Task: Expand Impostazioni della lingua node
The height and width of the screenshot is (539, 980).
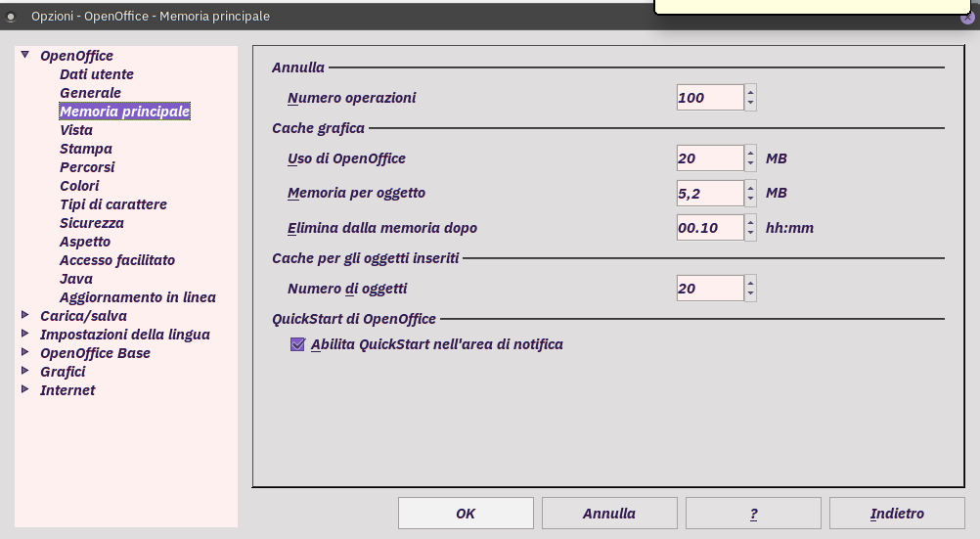Action: [x=25, y=334]
